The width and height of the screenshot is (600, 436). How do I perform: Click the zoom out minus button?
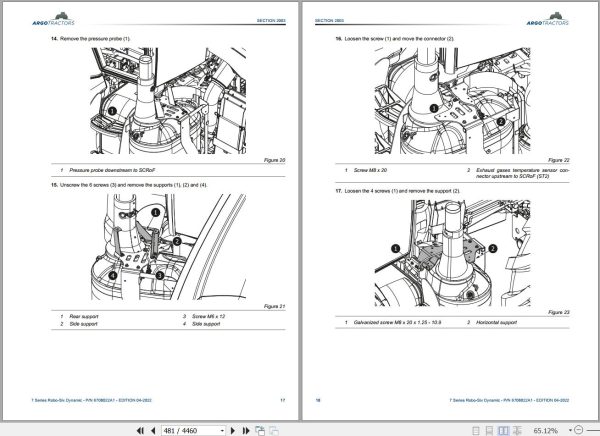579,430
